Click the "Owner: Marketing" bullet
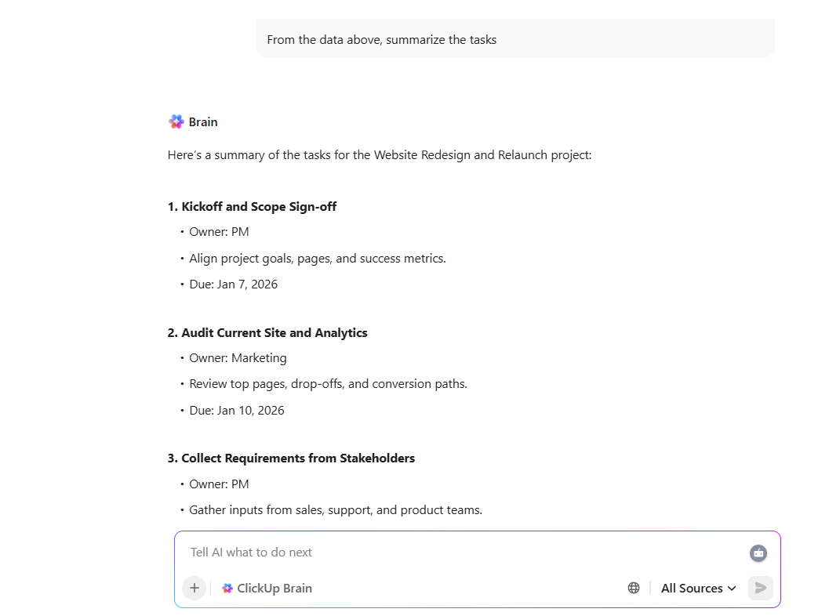This screenshot has width=840, height=616. [x=238, y=358]
